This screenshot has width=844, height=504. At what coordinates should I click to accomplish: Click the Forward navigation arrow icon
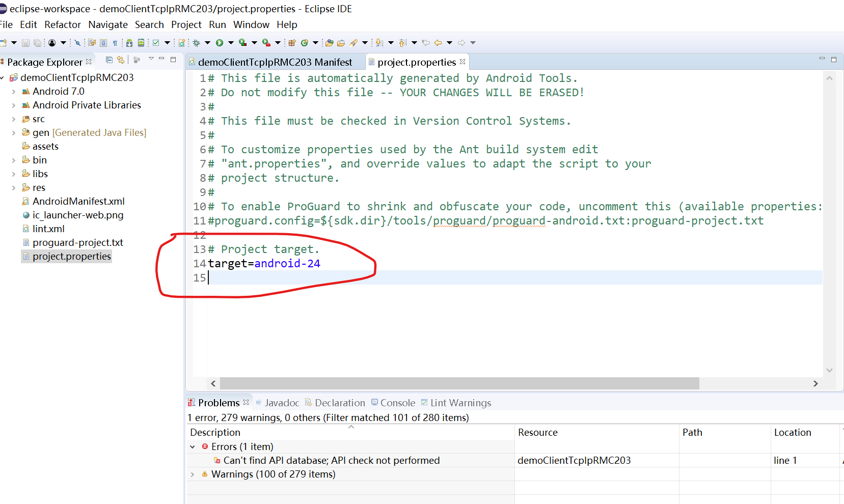click(x=461, y=43)
